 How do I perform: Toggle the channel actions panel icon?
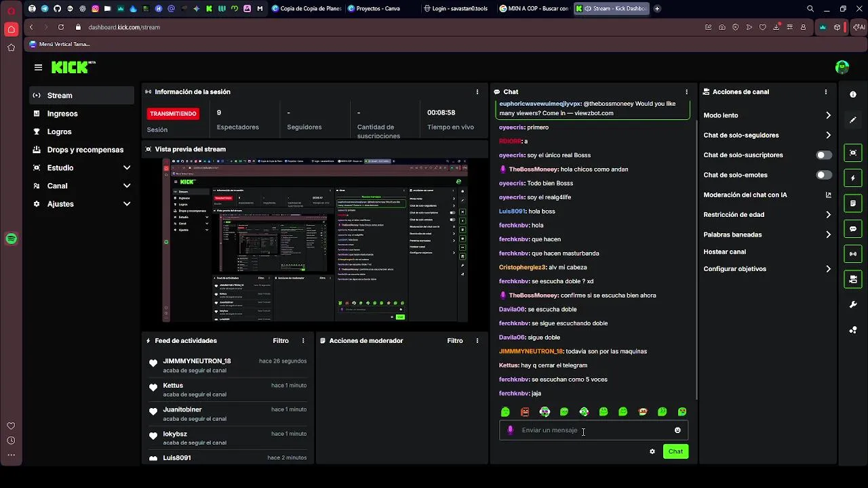click(853, 279)
